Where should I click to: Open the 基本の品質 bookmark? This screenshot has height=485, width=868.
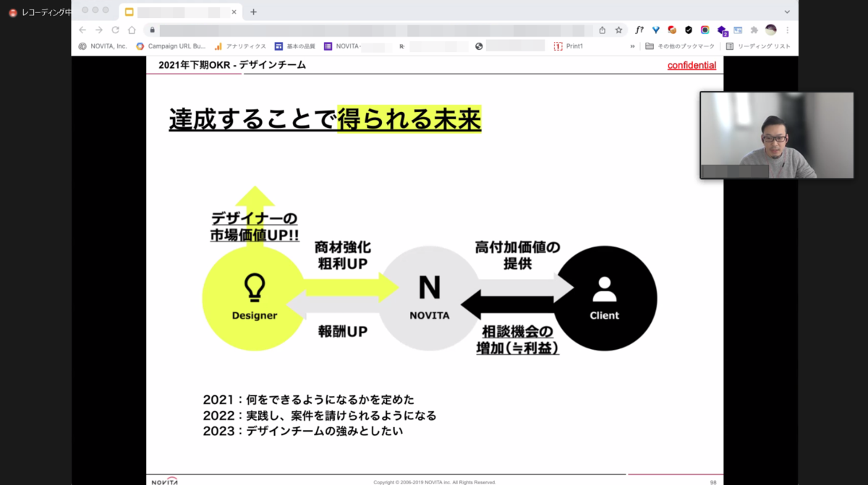[x=294, y=46]
